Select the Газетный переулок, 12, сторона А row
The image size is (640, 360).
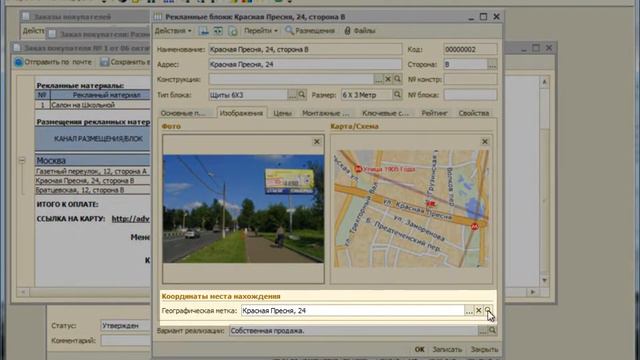(x=93, y=171)
